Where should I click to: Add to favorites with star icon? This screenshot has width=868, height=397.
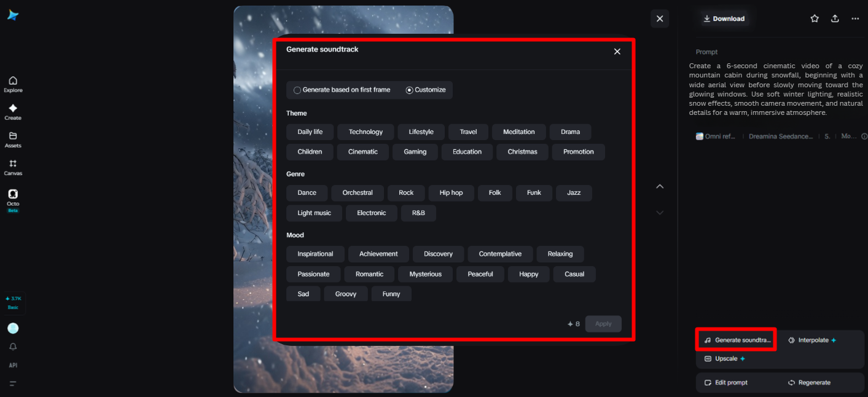(x=815, y=18)
